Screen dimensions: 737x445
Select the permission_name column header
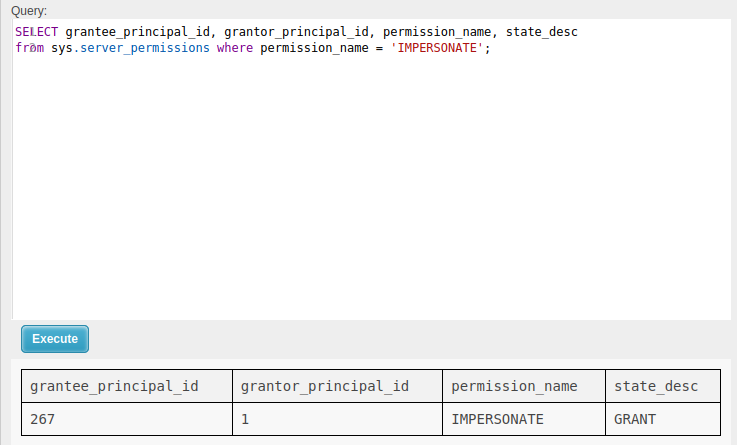tap(515, 386)
